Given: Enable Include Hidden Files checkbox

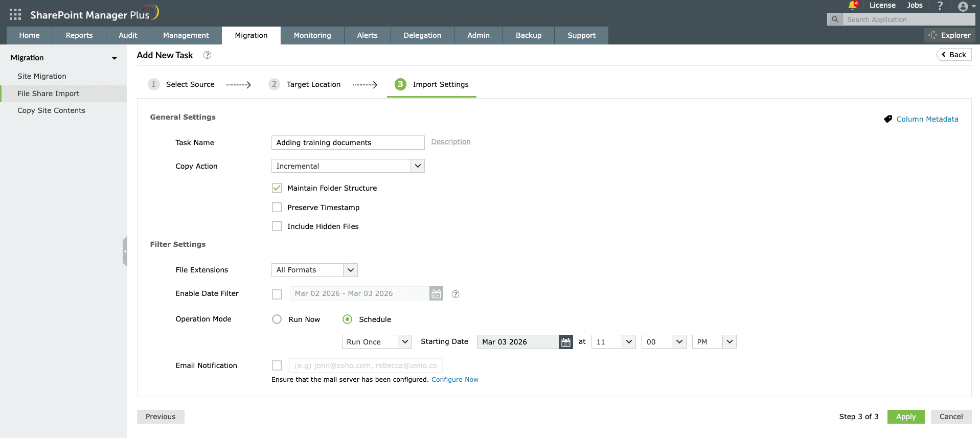Looking at the screenshot, I should click(277, 226).
